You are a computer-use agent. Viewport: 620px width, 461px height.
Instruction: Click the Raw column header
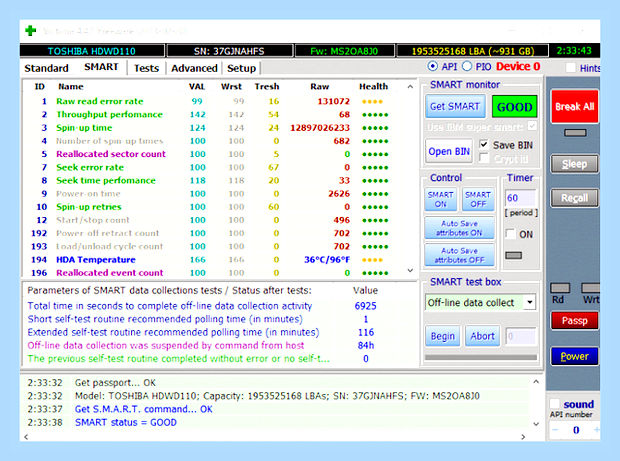[x=319, y=87]
